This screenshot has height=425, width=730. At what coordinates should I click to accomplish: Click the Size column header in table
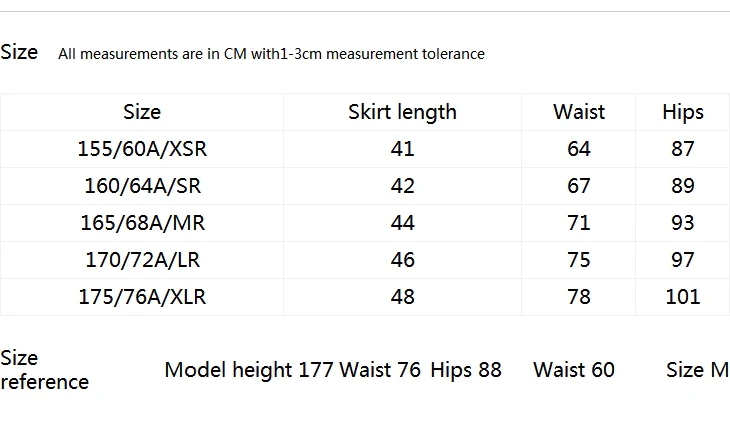tap(142, 112)
